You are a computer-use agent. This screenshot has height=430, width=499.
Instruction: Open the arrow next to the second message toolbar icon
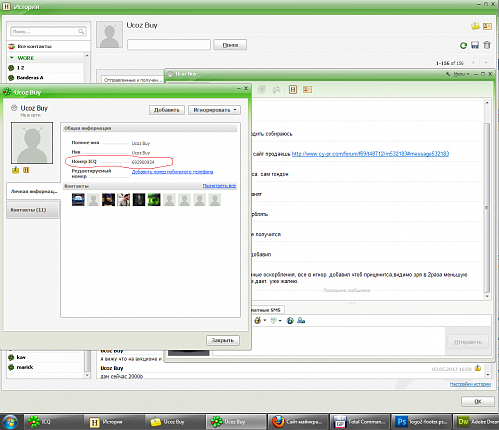click(x=280, y=321)
